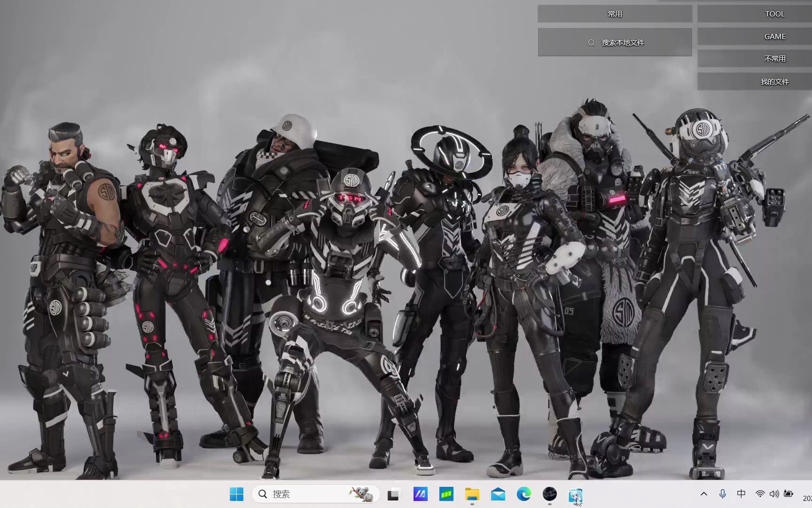The height and width of the screenshot is (508, 812).
Task: Launch the blue slashed-M app icon
Action: coord(420,494)
